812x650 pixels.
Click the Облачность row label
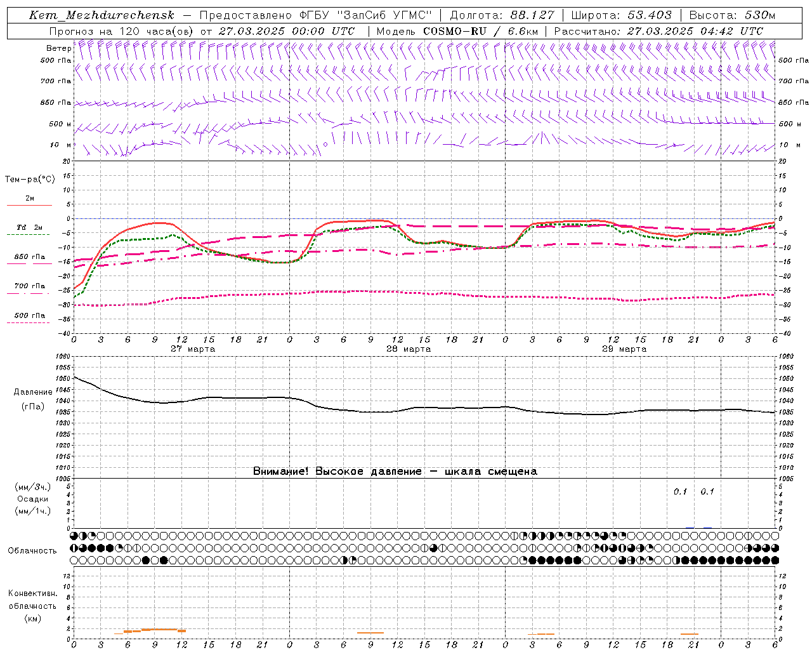[x=32, y=551]
